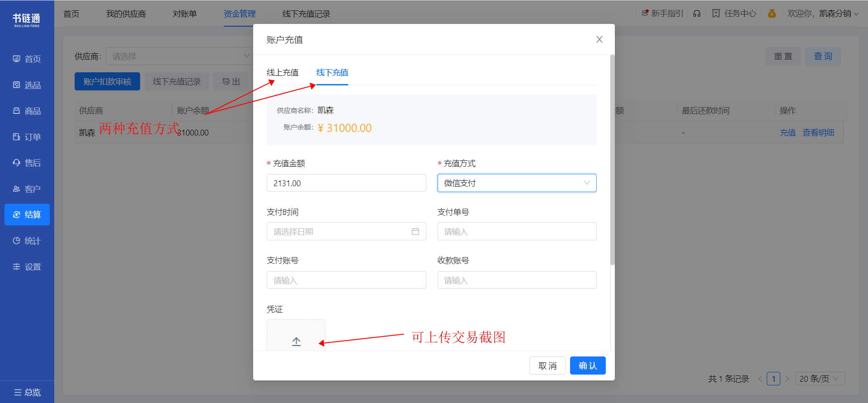Click the 查询 button
868x403 pixels.
823,56
